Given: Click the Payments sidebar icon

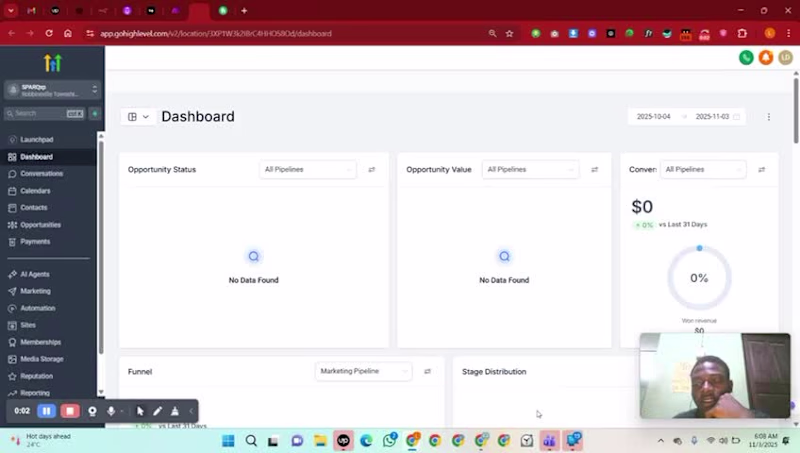Looking at the screenshot, I should 12,242.
